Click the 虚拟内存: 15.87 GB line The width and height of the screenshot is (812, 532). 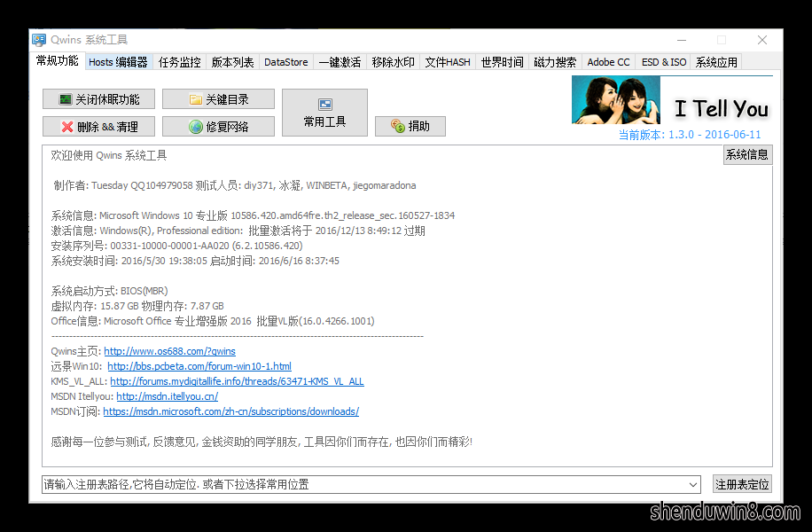point(137,306)
